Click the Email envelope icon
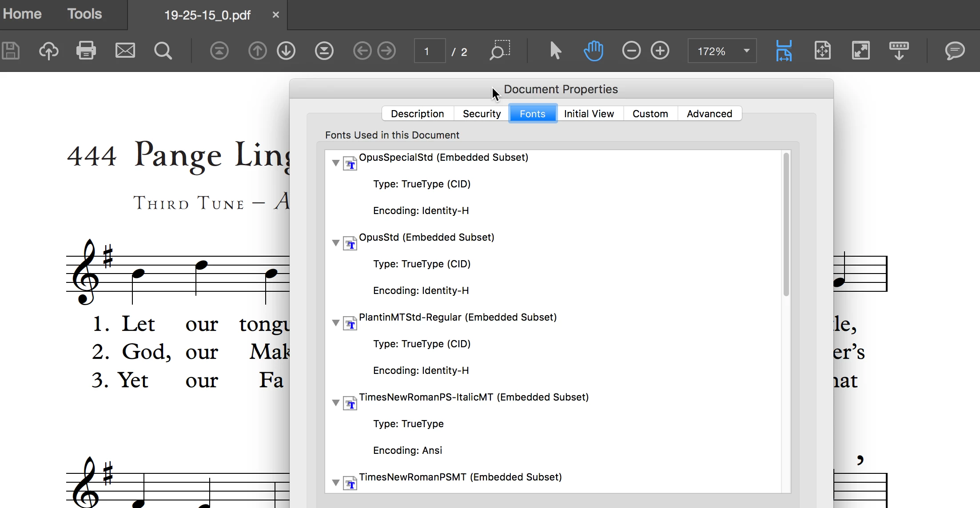 (x=125, y=51)
